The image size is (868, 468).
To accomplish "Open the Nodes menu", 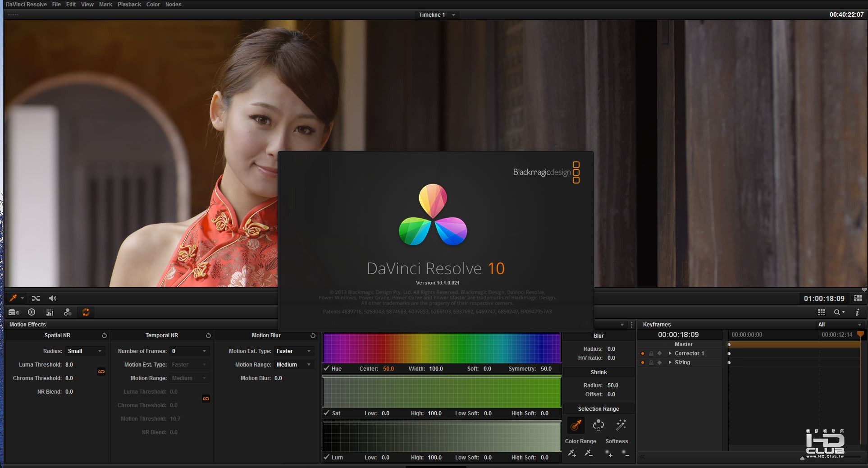I will (x=173, y=5).
